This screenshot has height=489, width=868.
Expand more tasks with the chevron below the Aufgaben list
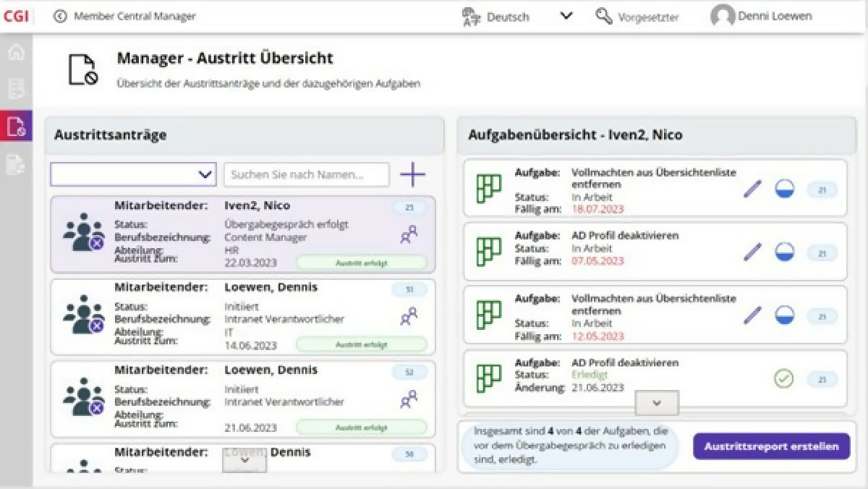655,404
